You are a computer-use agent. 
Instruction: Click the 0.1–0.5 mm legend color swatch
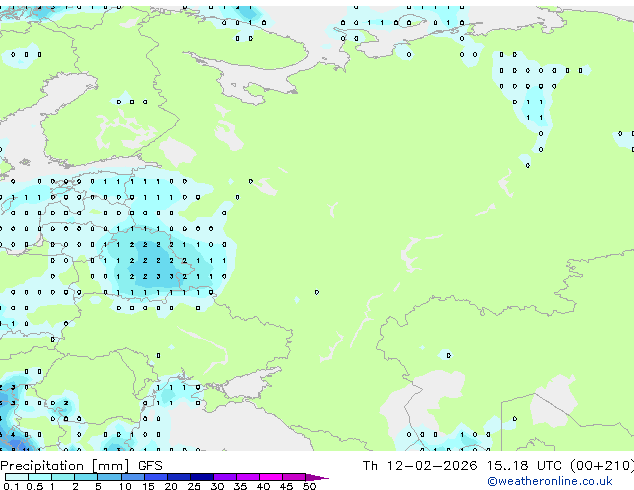tap(17, 477)
